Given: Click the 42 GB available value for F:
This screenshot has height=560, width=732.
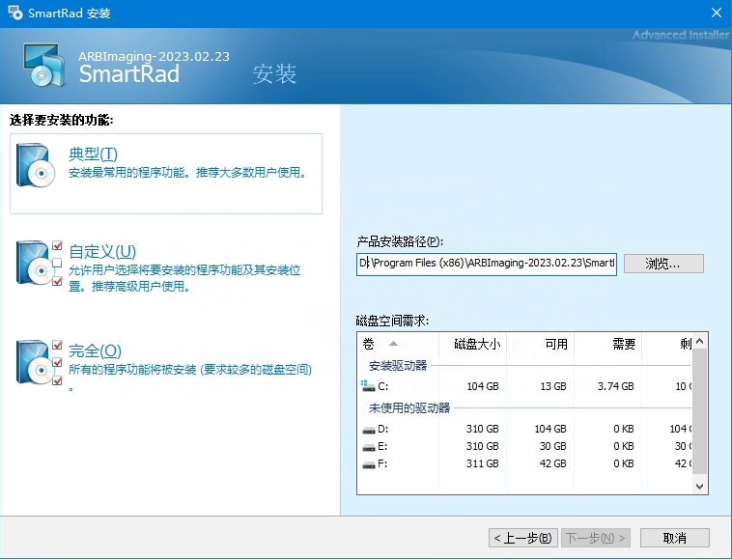Looking at the screenshot, I should click(553, 463).
